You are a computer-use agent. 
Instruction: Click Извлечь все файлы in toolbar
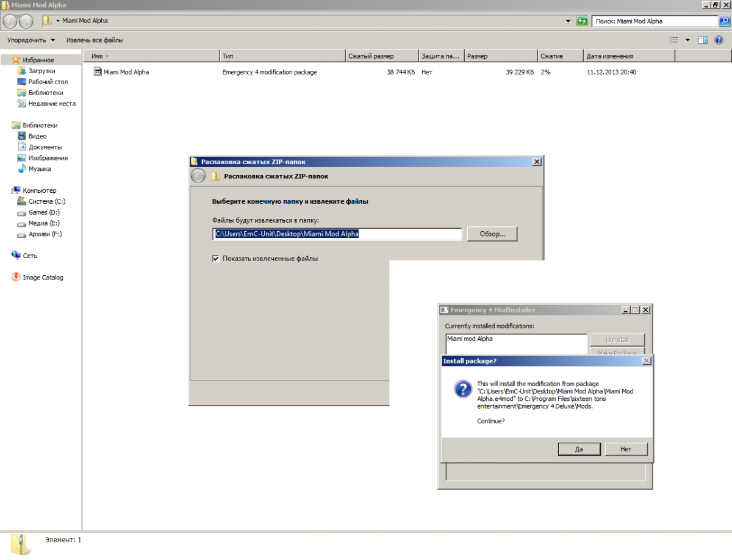95,40
